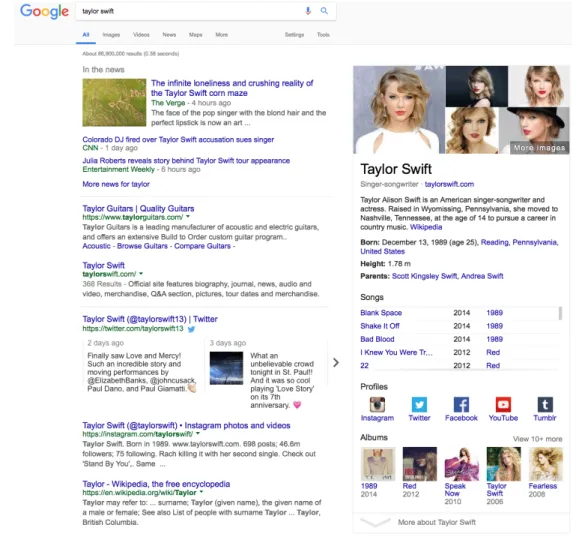Open St. Paul concert tweet image

click(226, 368)
